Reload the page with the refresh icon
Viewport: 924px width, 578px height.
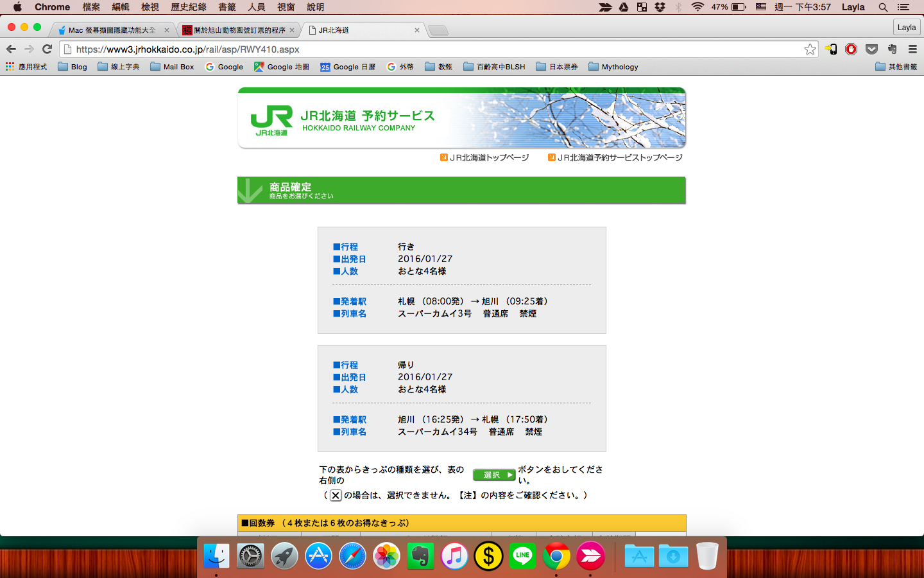point(47,49)
